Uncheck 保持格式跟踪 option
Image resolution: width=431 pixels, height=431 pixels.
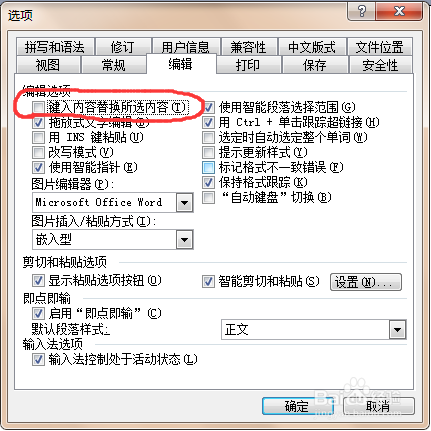point(208,182)
